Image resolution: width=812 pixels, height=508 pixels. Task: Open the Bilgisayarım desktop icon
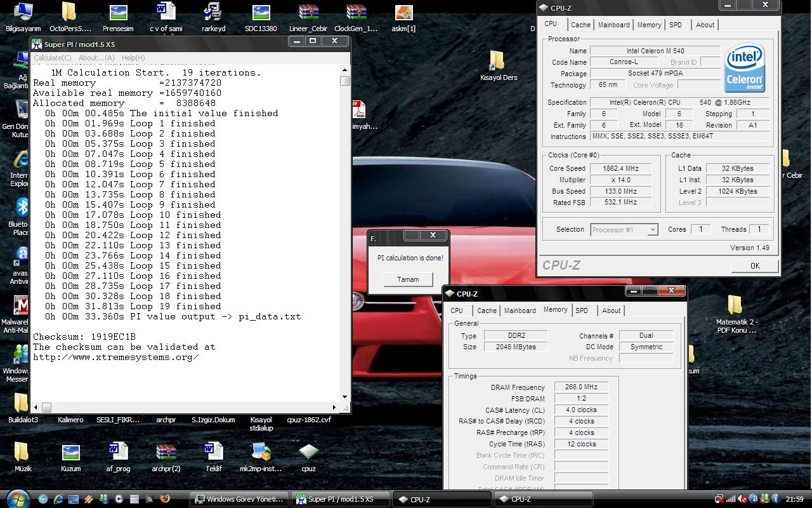23,17
